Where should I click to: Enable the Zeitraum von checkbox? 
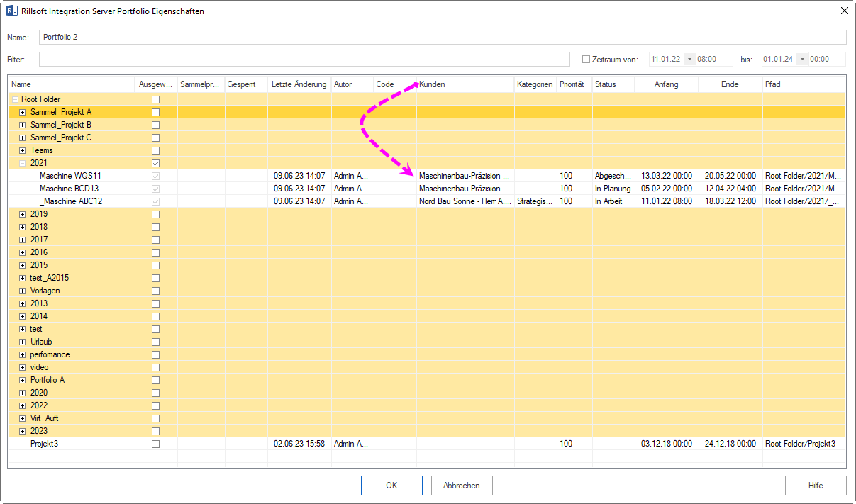point(586,60)
